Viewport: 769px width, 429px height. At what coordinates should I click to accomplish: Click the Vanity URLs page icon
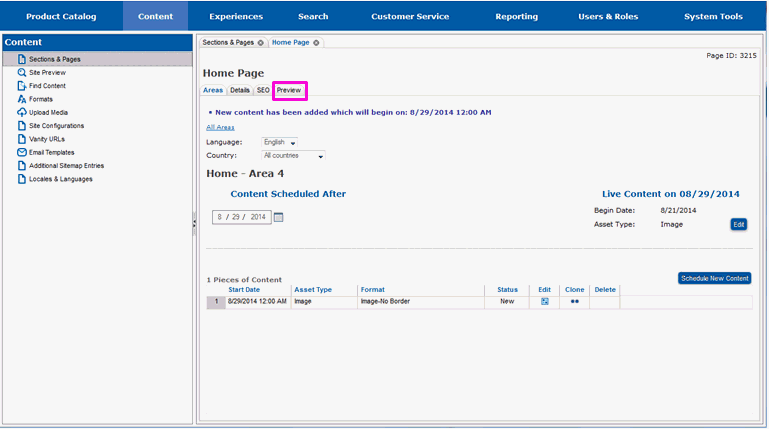point(22,139)
